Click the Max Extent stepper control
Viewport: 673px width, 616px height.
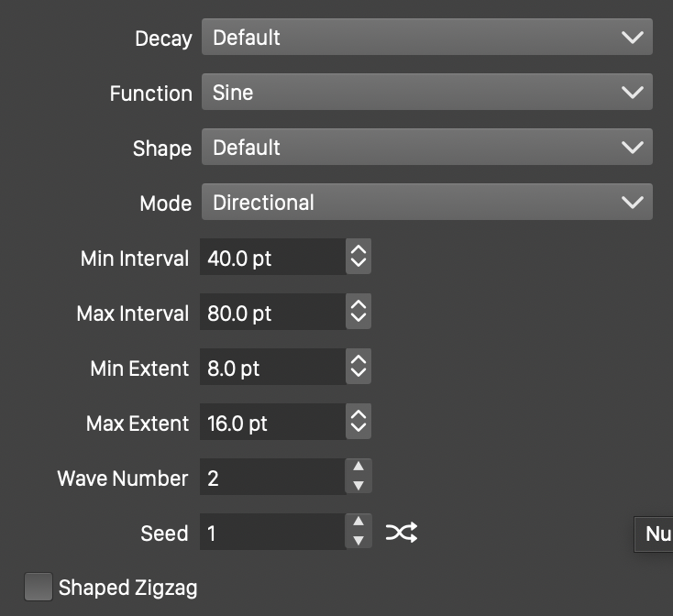[x=359, y=423]
